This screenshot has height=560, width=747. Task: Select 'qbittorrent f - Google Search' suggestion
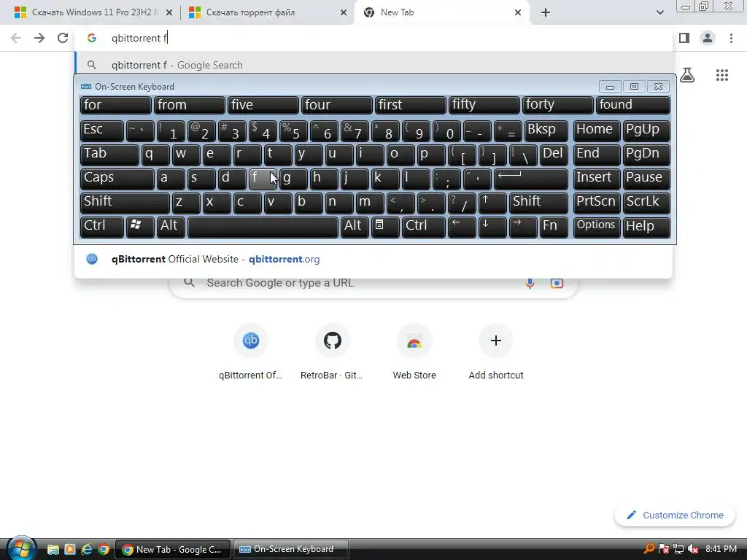pyautogui.click(x=374, y=65)
